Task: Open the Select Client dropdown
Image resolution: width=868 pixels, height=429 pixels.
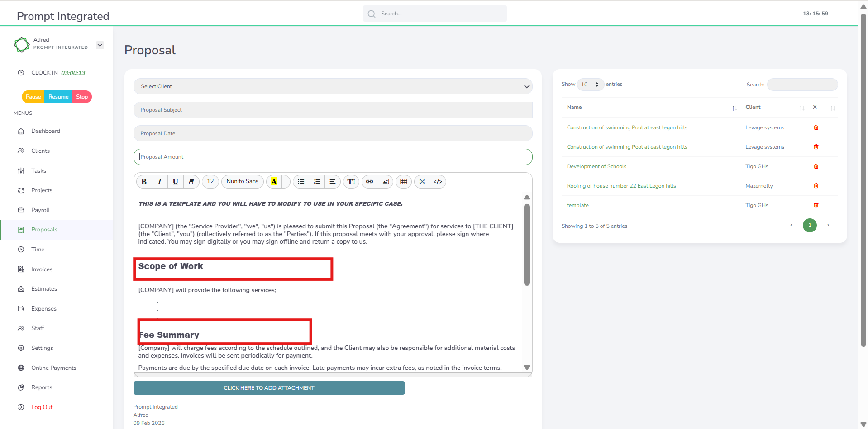Action: tap(333, 86)
